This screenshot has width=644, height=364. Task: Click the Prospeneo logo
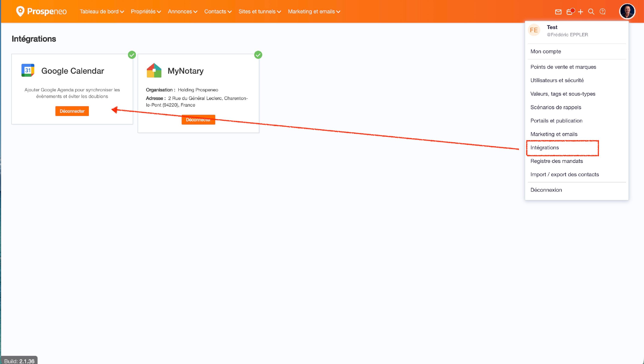41,11
